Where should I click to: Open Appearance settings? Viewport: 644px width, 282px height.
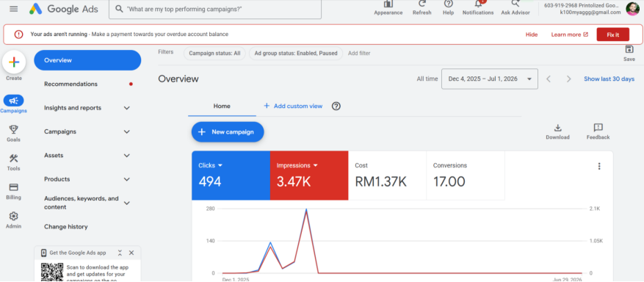(x=388, y=8)
